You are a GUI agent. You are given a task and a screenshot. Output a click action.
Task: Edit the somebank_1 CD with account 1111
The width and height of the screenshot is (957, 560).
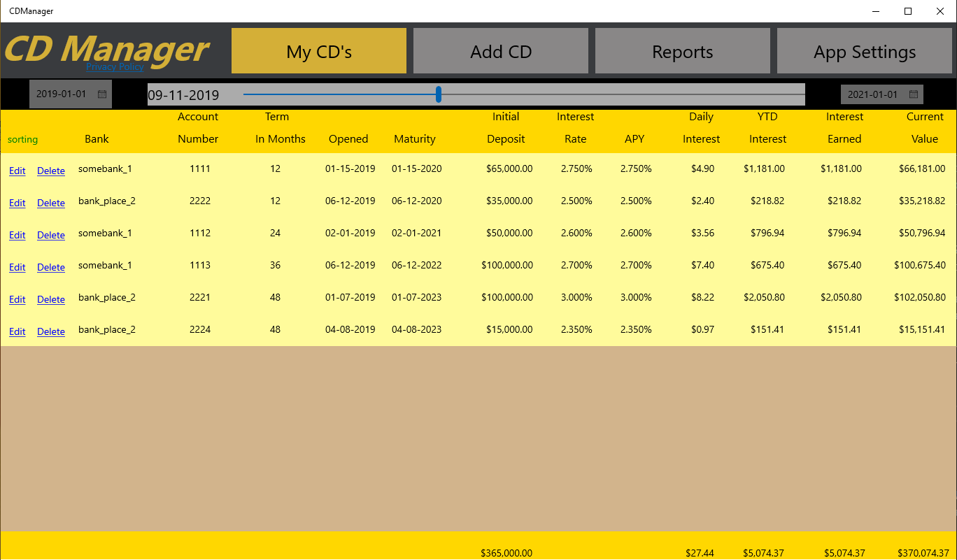coord(17,171)
